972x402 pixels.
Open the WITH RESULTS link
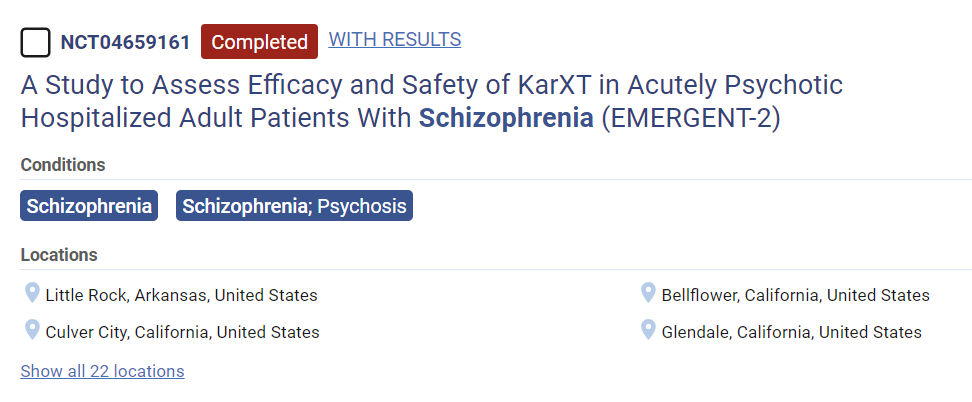pos(395,40)
